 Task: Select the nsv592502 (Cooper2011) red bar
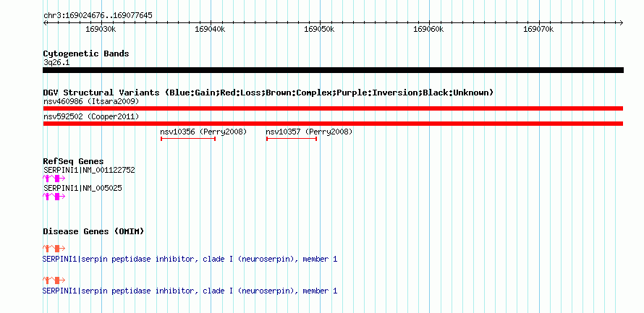point(333,124)
